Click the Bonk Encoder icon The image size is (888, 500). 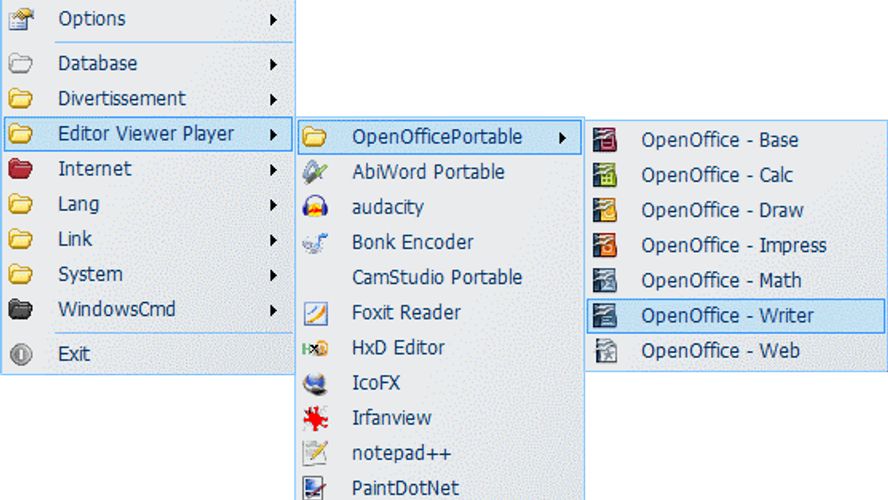[x=315, y=242]
